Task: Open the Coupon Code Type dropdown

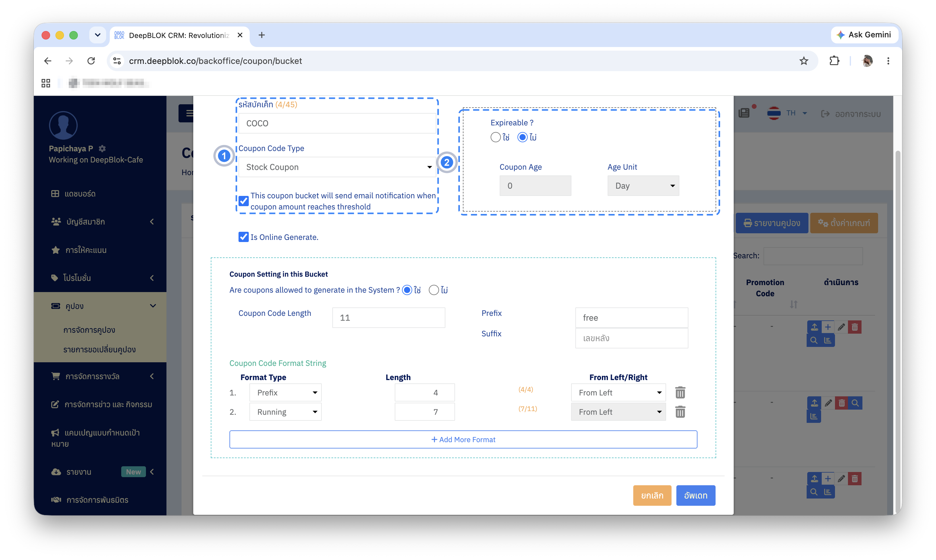Action: point(337,167)
